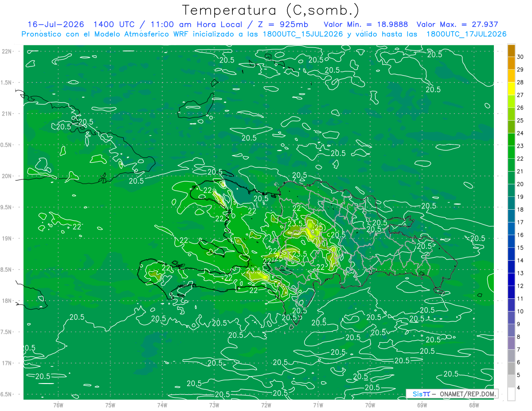Click the colorbar scale number 4
The image size is (532, 411).
[x=519, y=388]
